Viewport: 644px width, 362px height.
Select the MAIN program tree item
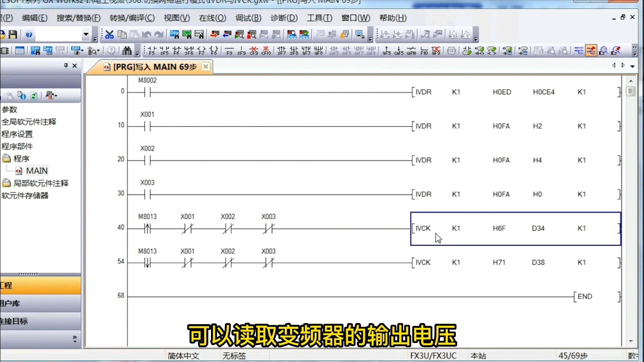click(x=37, y=171)
